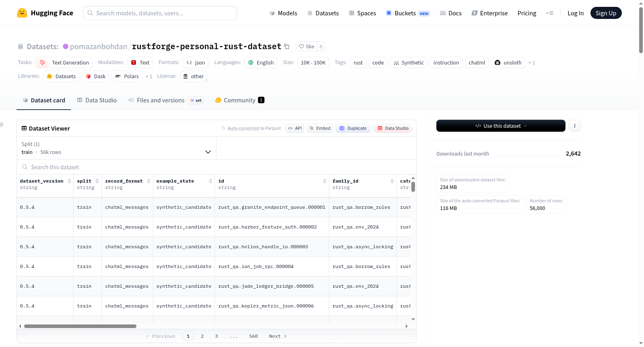Focus the main search models field
Viewport: 644px width, 347px height.
click(x=160, y=13)
